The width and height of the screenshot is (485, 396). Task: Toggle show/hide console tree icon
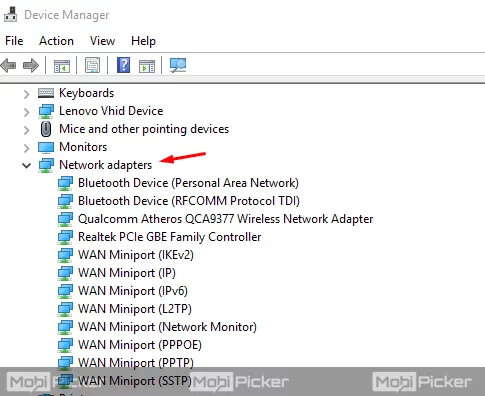coord(62,65)
